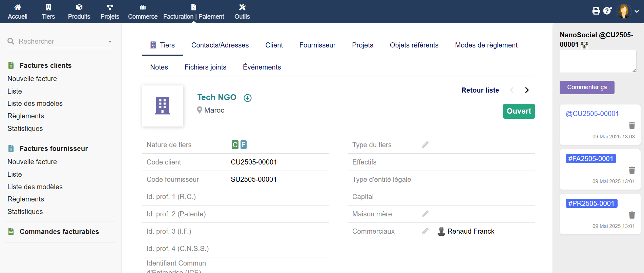Click the download icon next to Tech NGO
Viewport: 644px width, 273px height.
(x=248, y=98)
